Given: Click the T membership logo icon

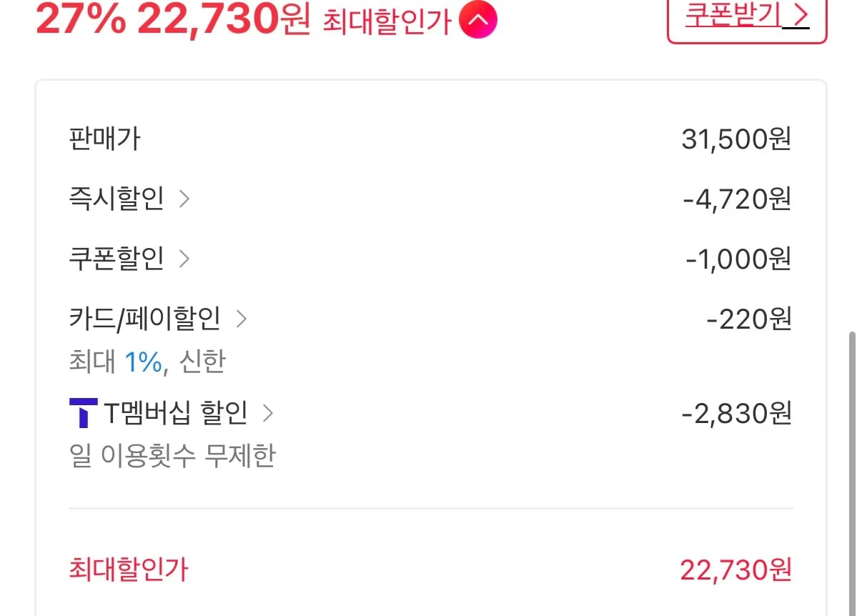Looking at the screenshot, I should (x=83, y=413).
